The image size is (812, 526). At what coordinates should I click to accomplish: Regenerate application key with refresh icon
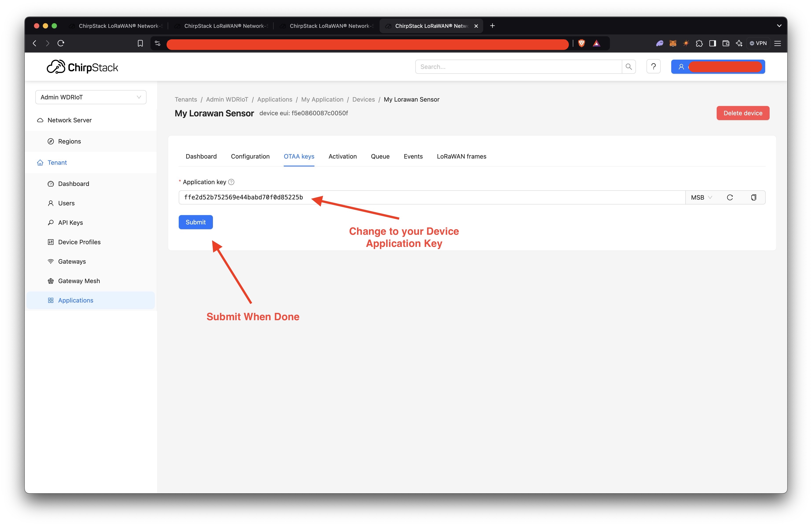point(730,197)
